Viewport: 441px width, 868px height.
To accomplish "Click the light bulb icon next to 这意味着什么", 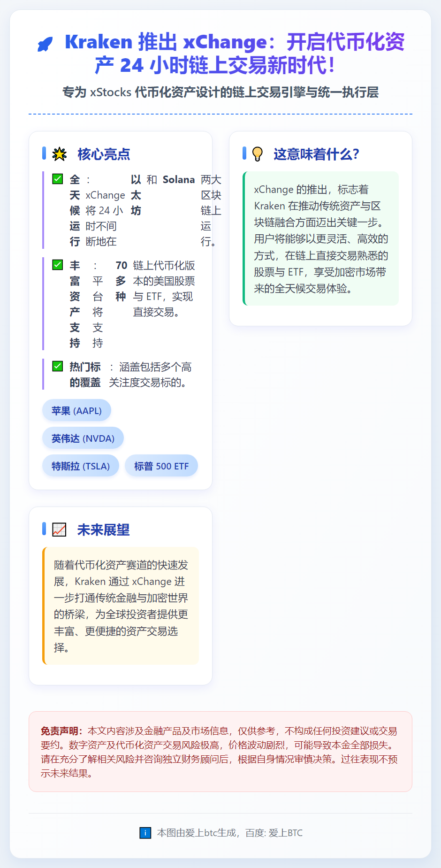I will tap(258, 154).
